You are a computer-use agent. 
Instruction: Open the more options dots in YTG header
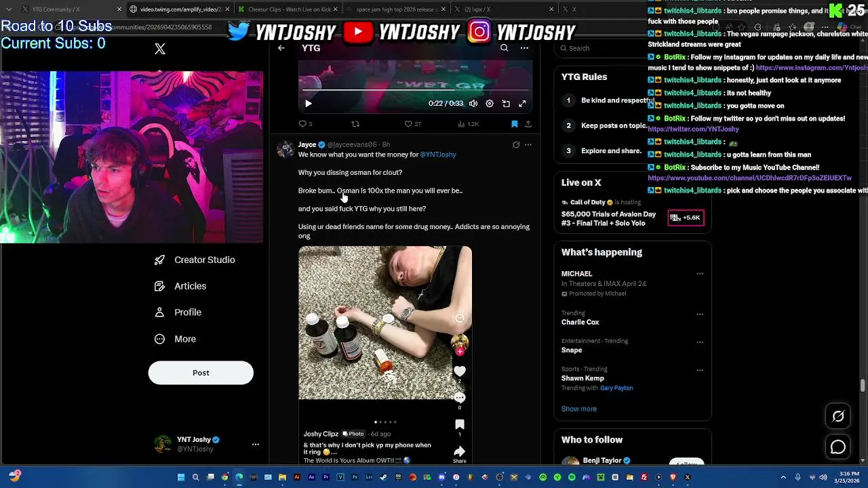tap(524, 48)
